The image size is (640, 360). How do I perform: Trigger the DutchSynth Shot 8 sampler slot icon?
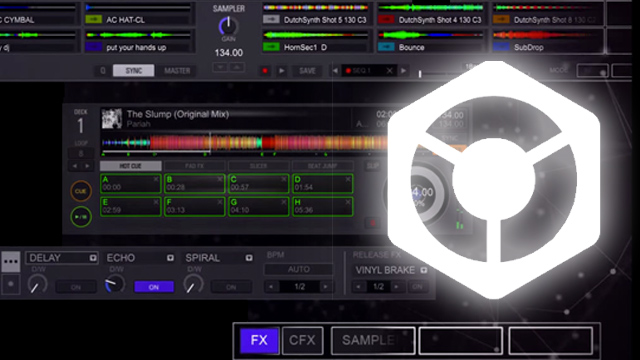pyautogui.click(x=501, y=20)
